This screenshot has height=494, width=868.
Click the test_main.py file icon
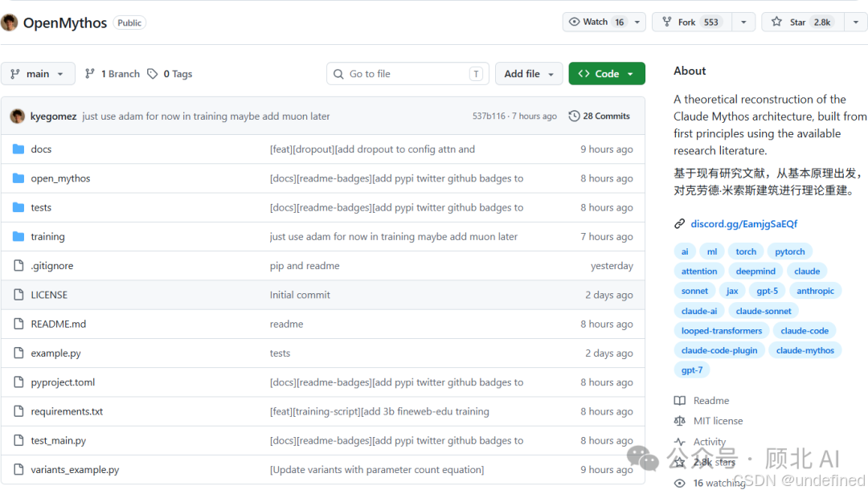[18, 440]
